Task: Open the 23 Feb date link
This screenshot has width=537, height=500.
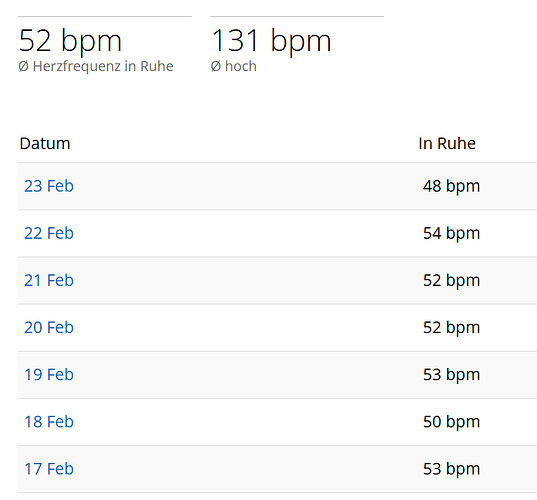Action: tap(49, 186)
